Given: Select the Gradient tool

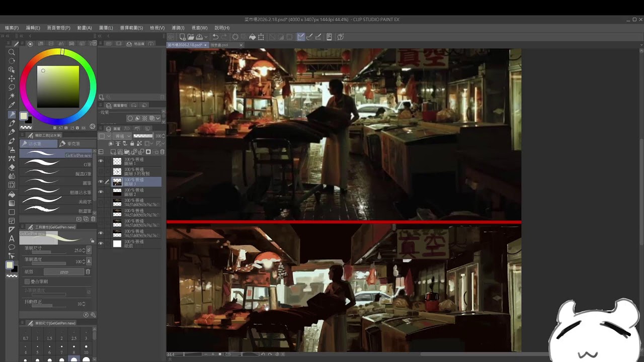Looking at the screenshot, I should coord(12,203).
